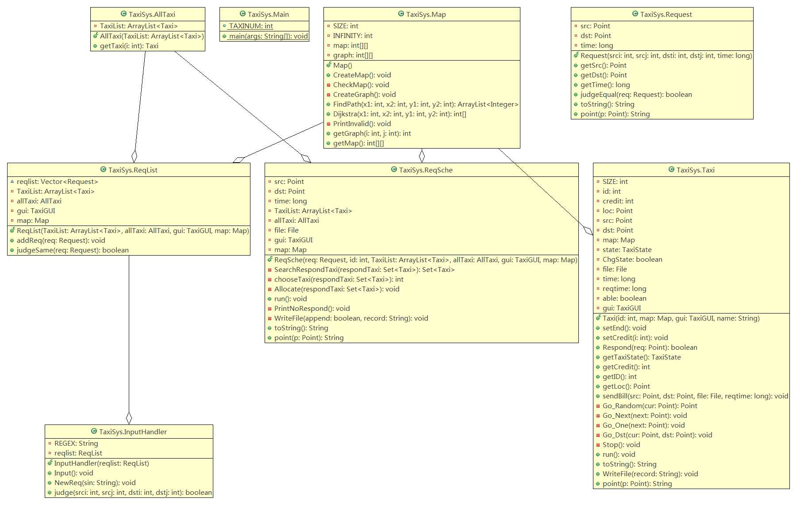Viewport: 812px width, 520px height.
Task: Select the TaxiSys.Taxi class title
Action: pos(695,170)
